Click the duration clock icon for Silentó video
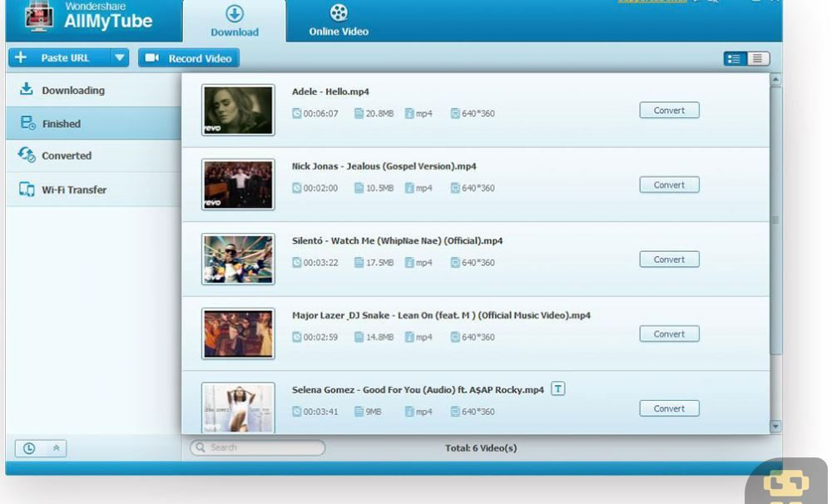The image size is (832, 504). (x=297, y=262)
